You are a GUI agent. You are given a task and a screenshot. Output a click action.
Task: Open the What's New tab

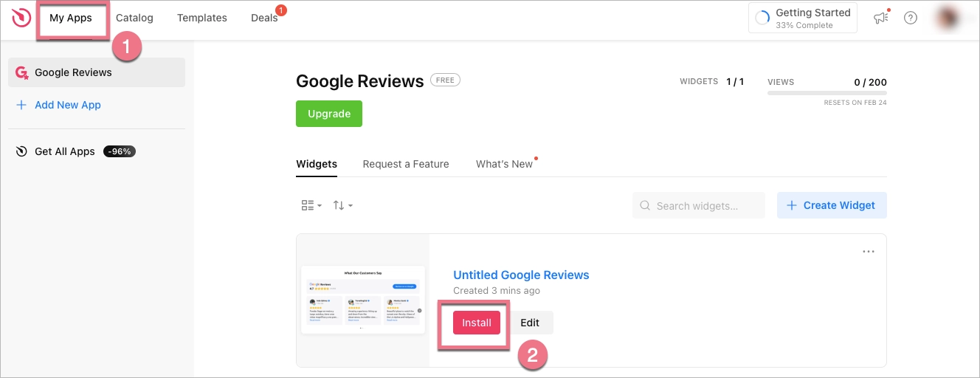coord(504,164)
